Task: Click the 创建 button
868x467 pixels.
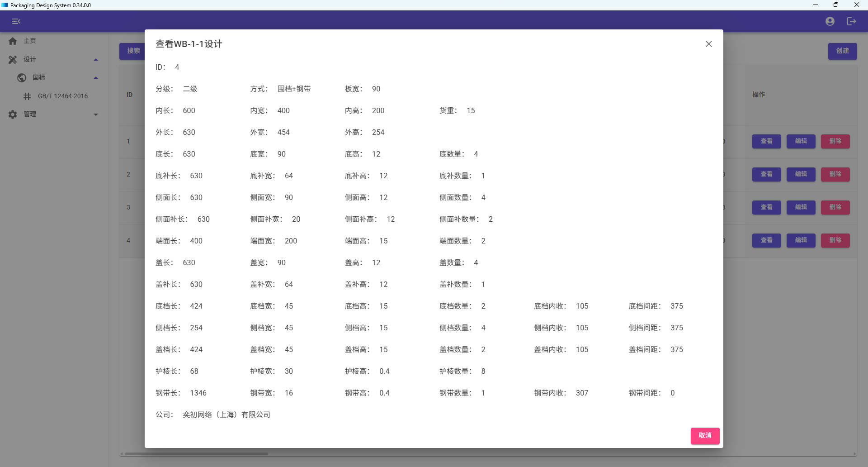Action: point(843,51)
